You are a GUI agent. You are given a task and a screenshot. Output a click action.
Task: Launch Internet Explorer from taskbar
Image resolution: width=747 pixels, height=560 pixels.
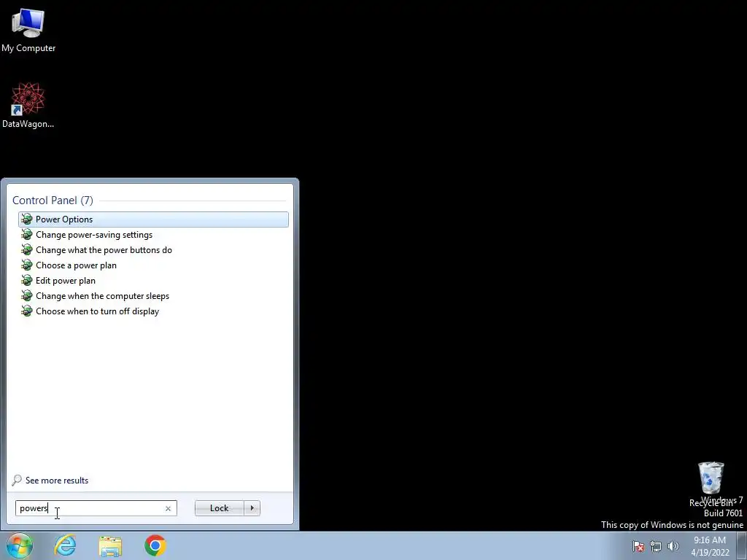[65, 545]
